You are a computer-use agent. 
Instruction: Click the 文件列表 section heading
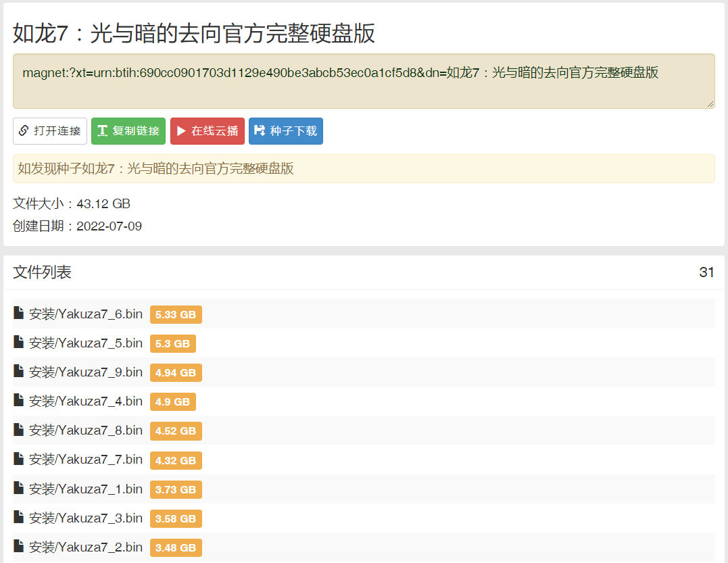pos(42,272)
